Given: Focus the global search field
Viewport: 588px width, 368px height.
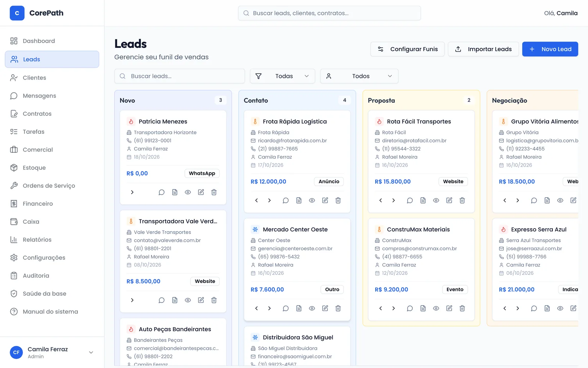Looking at the screenshot, I should point(329,13).
